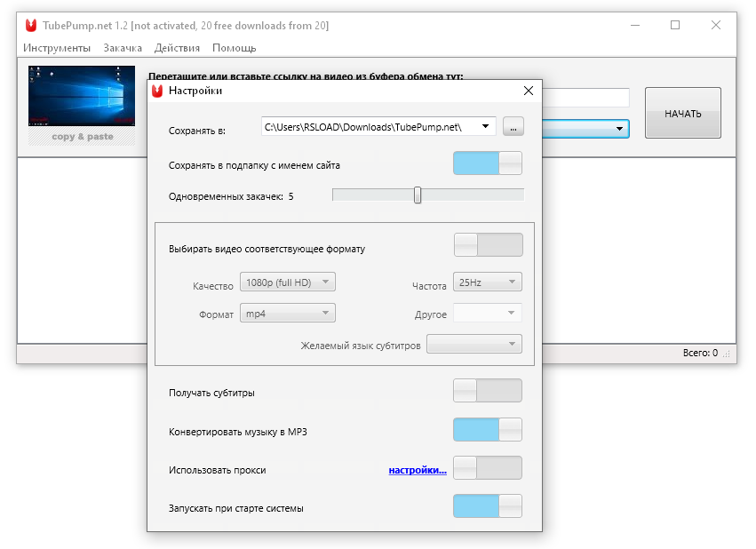Open the Закачка menu
Viewport: 756px width, 549px height.
tap(123, 48)
